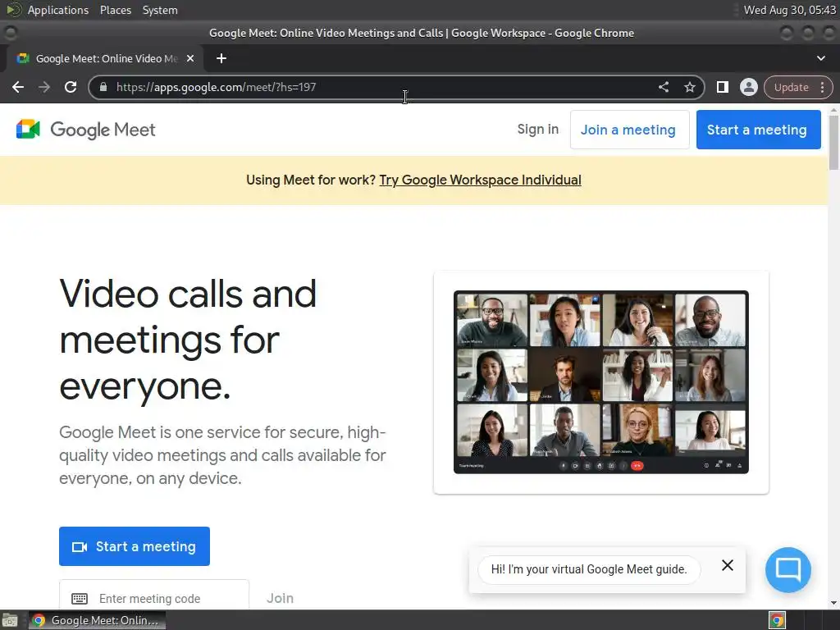This screenshot has width=840, height=630.
Task: Click the share page icon in address bar
Action: pyautogui.click(x=663, y=87)
